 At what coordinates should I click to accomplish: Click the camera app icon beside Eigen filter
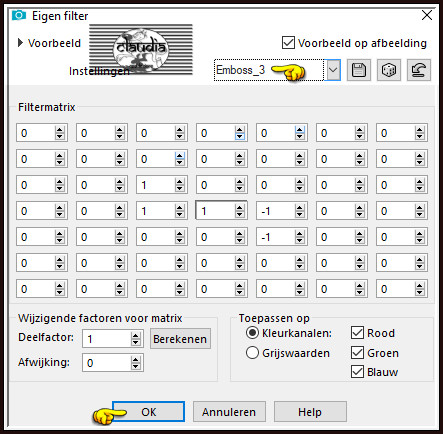[x=19, y=15]
